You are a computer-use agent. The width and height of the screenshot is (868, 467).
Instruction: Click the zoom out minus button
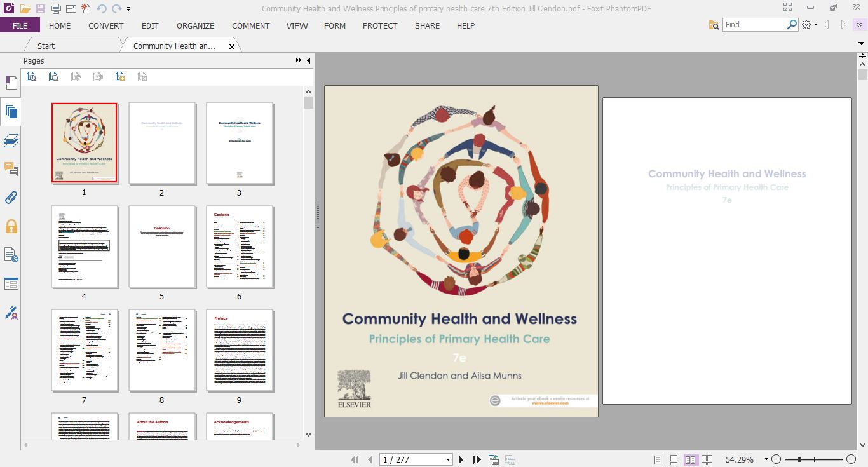click(x=776, y=459)
